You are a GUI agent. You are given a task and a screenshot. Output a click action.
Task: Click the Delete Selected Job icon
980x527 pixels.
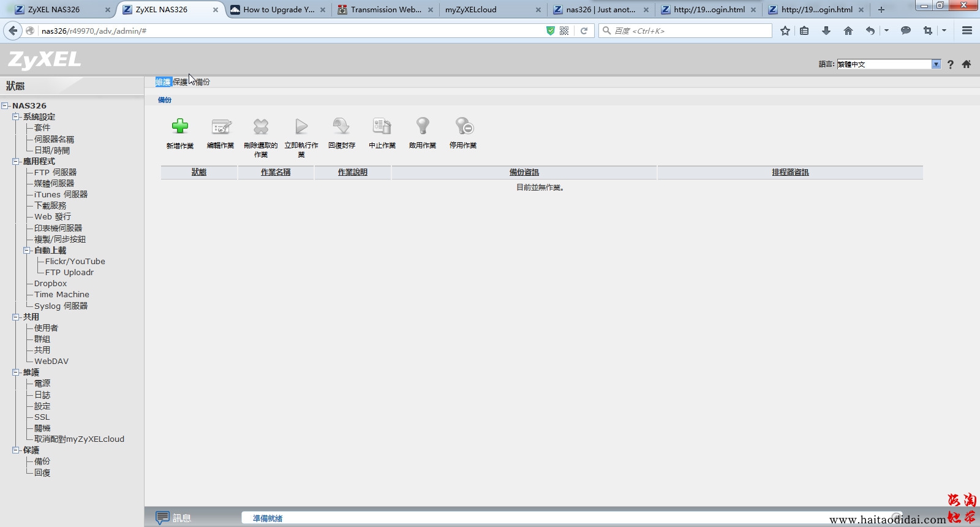click(261, 127)
